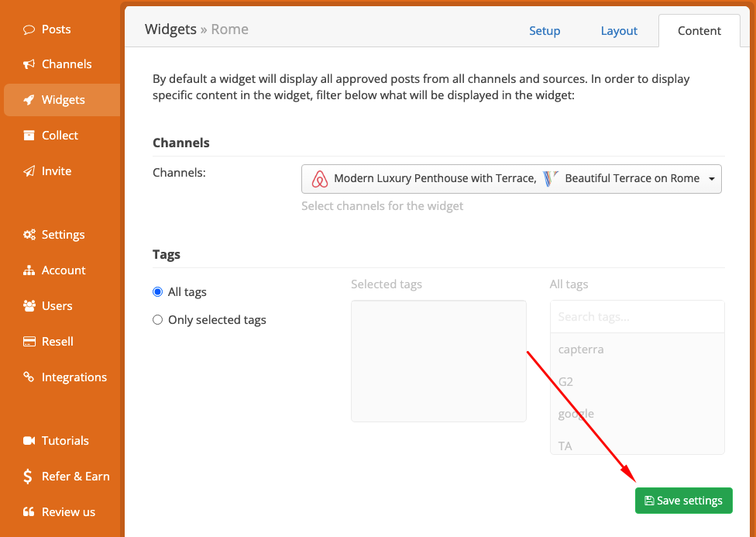756x537 pixels.
Task: Click the Invite paper plane icon
Action: pos(29,170)
